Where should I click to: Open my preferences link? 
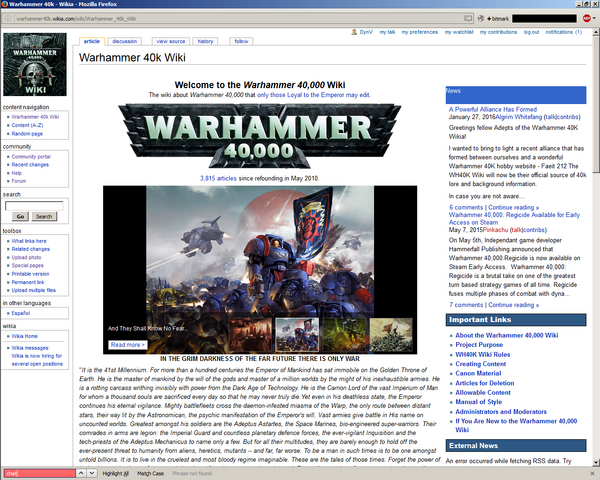420,32
